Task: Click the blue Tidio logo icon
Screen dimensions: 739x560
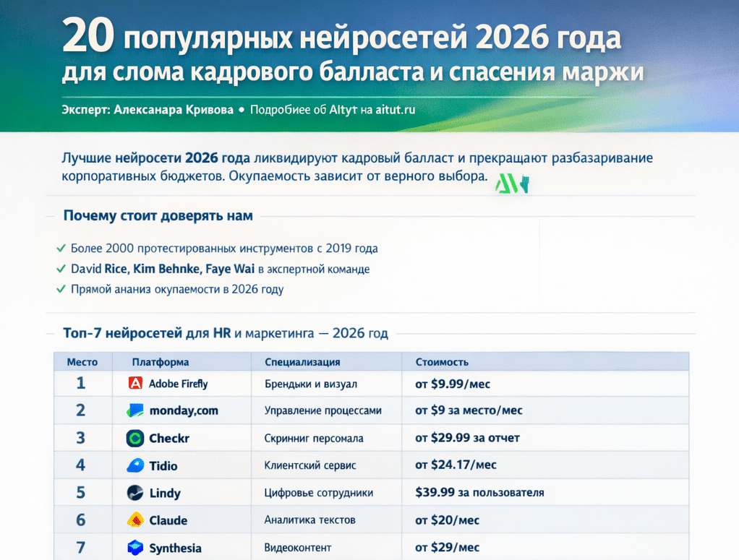Action: [x=135, y=465]
